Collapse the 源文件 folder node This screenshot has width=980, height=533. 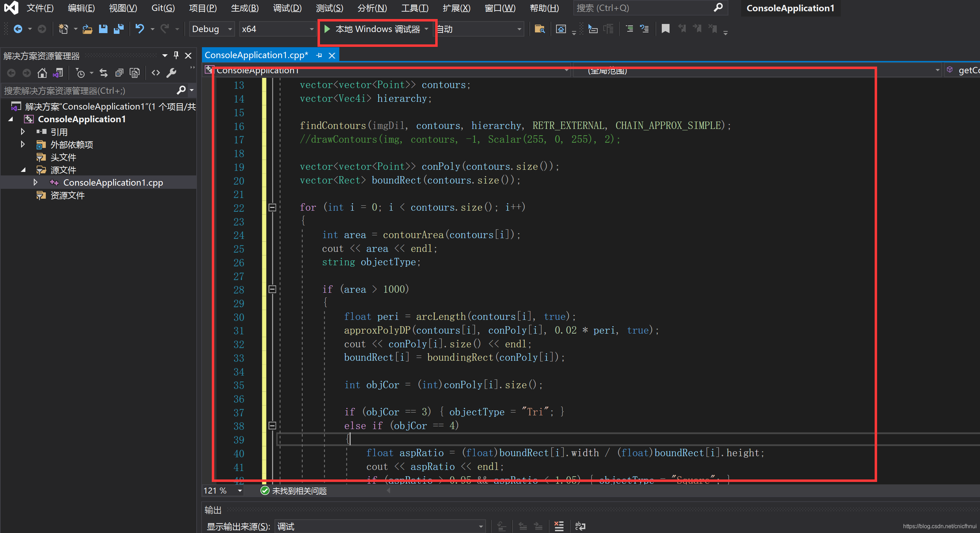coord(23,170)
